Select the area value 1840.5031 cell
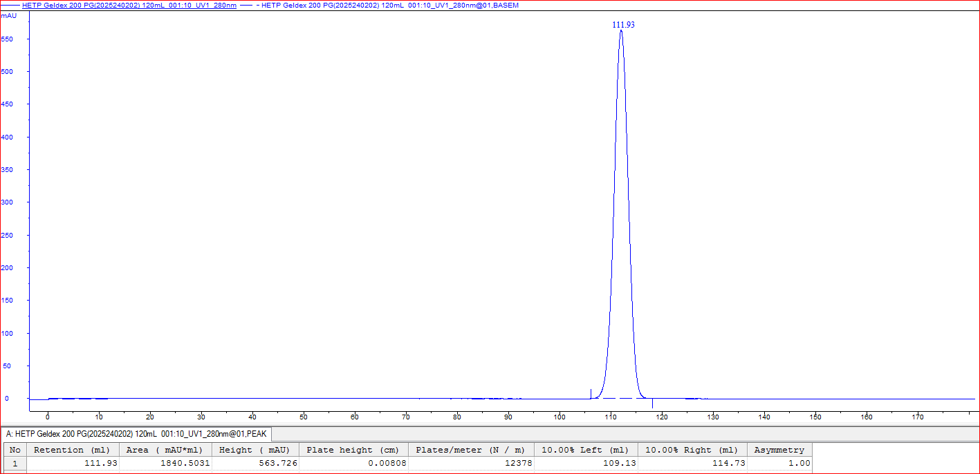The height and width of the screenshot is (474, 980). point(165,464)
